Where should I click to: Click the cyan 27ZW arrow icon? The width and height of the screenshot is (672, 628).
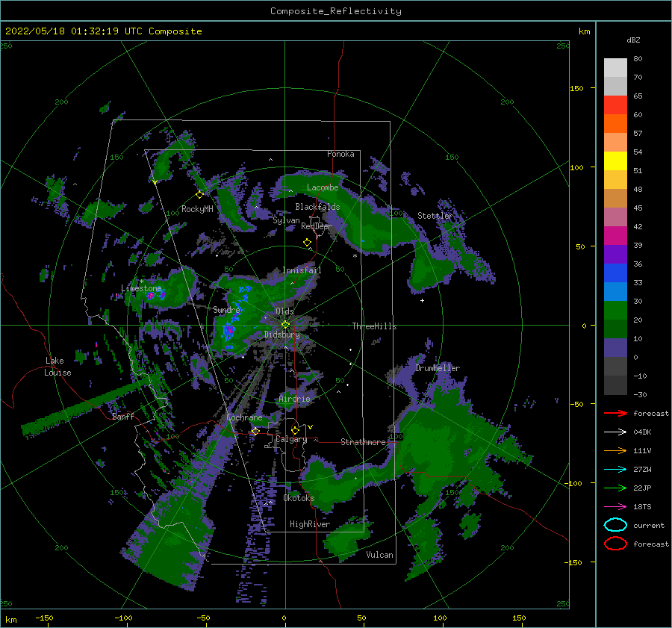click(615, 469)
